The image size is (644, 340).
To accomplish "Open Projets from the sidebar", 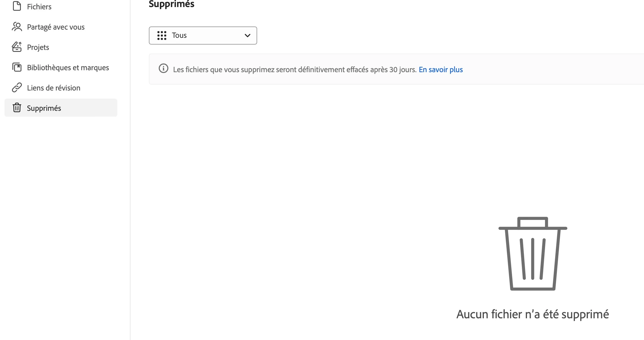I will point(38,47).
